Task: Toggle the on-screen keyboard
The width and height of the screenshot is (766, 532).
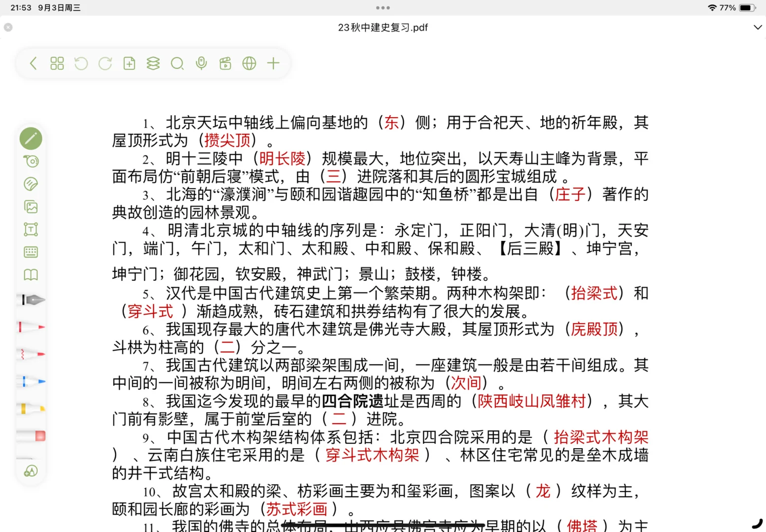Action: point(31,251)
